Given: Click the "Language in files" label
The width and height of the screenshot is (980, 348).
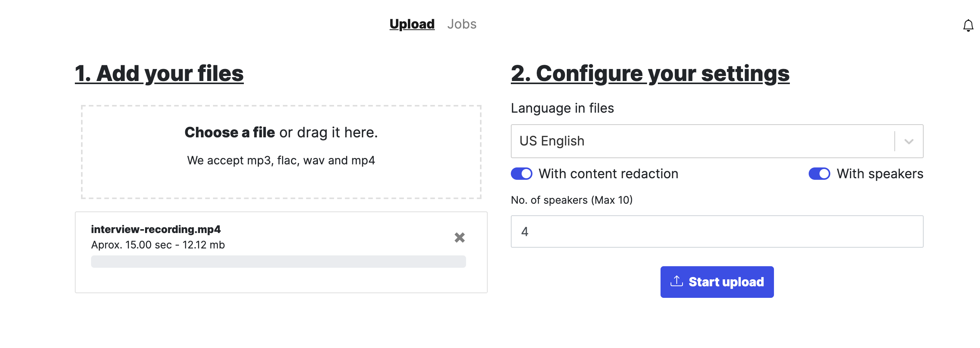Looking at the screenshot, I should tap(562, 108).
